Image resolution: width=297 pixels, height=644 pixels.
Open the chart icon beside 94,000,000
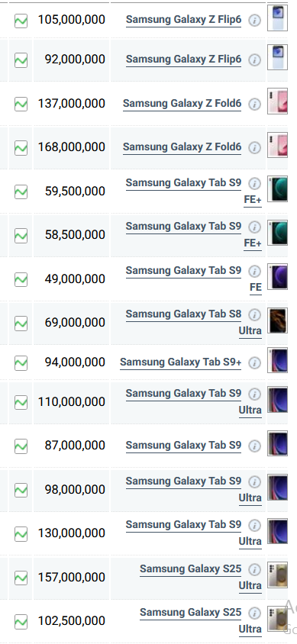click(x=21, y=363)
